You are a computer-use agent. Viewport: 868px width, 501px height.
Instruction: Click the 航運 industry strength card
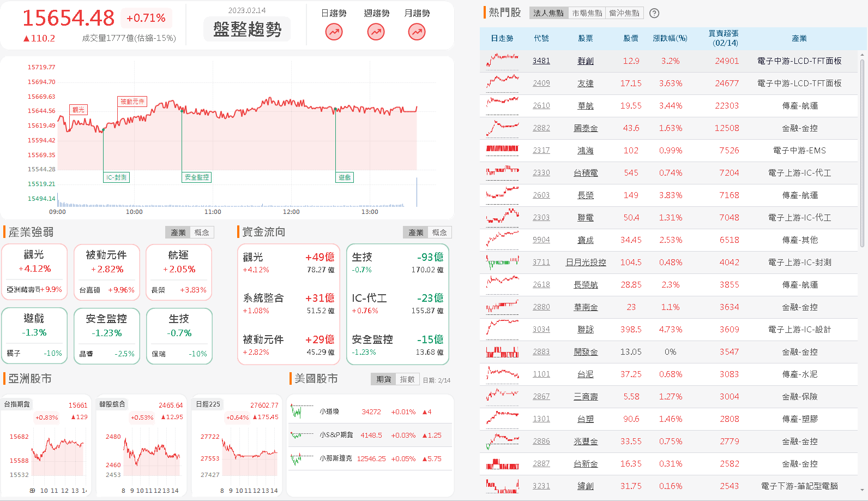click(x=179, y=272)
